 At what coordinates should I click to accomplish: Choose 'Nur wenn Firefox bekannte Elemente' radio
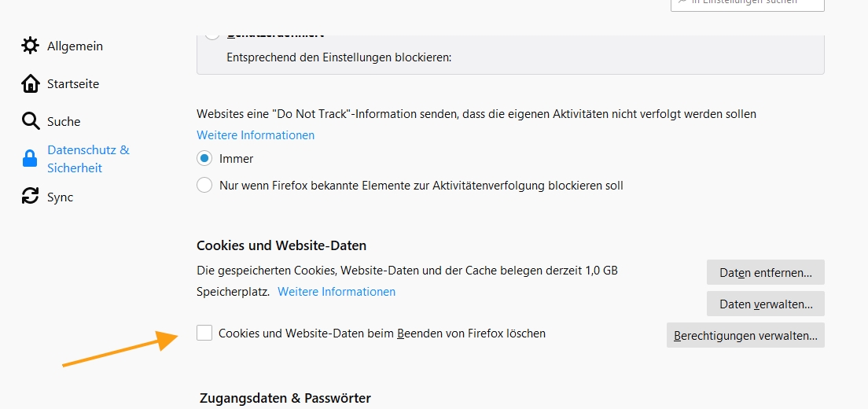tap(204, 186)
